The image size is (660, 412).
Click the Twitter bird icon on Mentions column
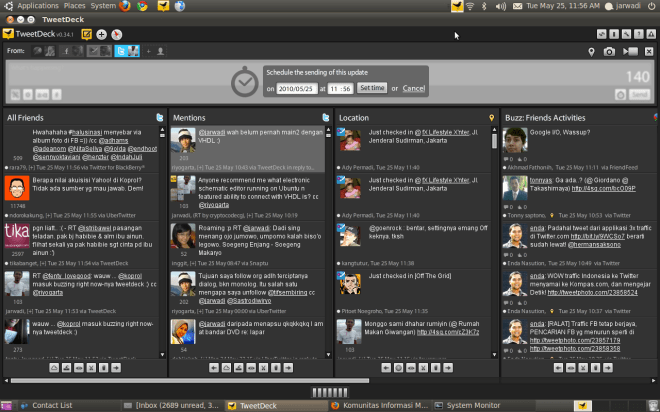tap(326, 118)
